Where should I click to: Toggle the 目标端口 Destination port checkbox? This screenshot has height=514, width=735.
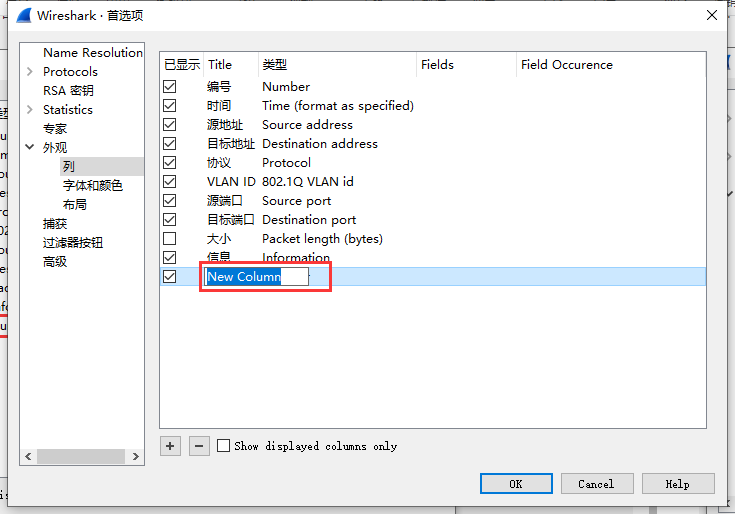(170, 219)
